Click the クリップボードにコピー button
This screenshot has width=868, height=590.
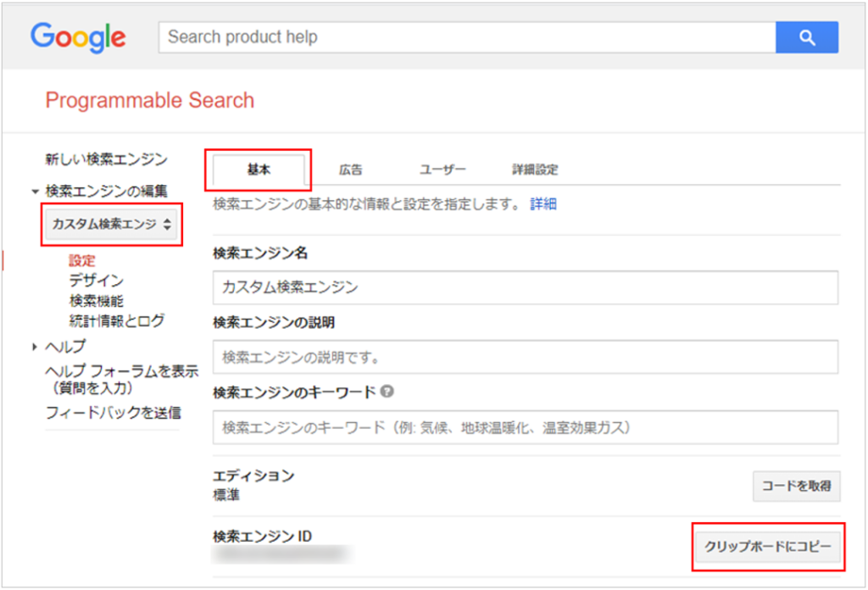point(768,548)
